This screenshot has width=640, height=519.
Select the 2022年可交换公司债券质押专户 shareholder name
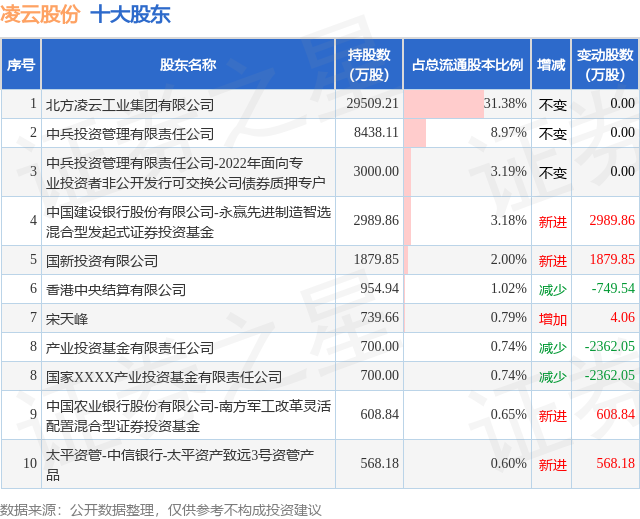coord(186,173)
